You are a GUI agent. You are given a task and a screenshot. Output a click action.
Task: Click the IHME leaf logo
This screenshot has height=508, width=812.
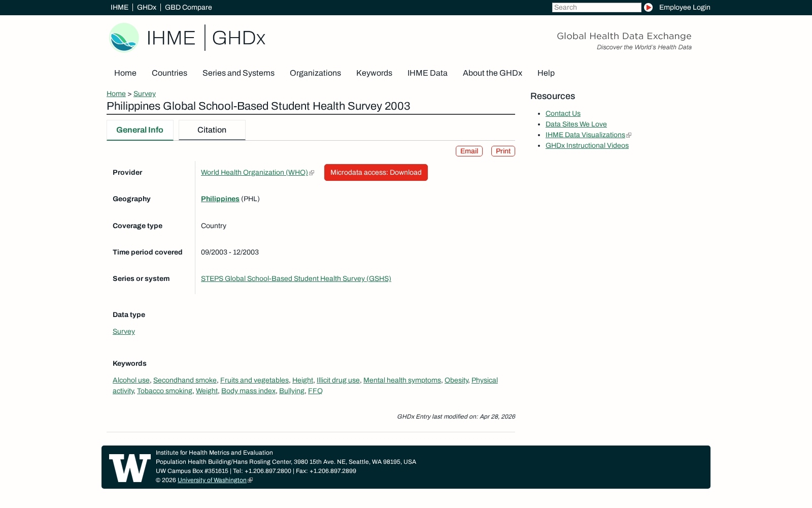(x=124, y=38)
